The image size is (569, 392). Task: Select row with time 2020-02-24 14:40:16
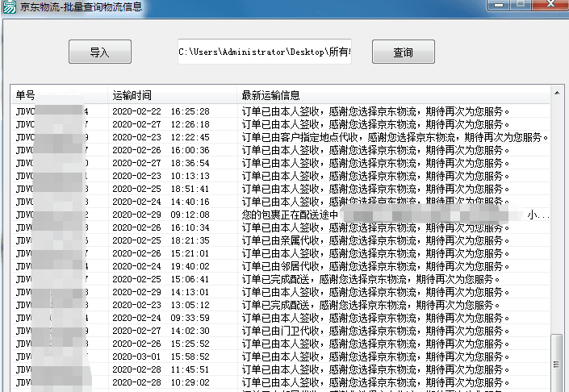(x=281, y=202)
